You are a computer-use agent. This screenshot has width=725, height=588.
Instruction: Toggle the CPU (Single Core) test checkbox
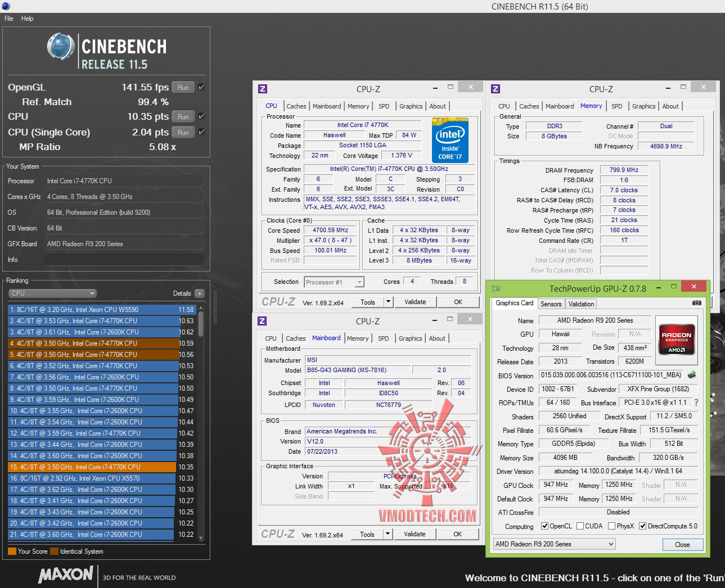click(x=201, y=132)
